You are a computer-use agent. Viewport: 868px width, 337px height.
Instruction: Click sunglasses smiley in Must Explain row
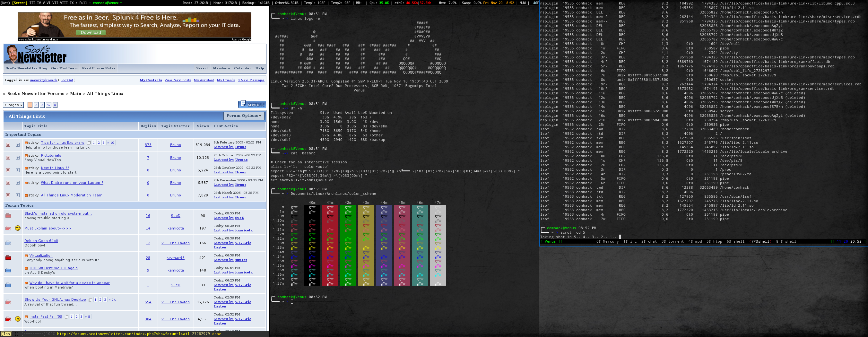tap(18, 228)
